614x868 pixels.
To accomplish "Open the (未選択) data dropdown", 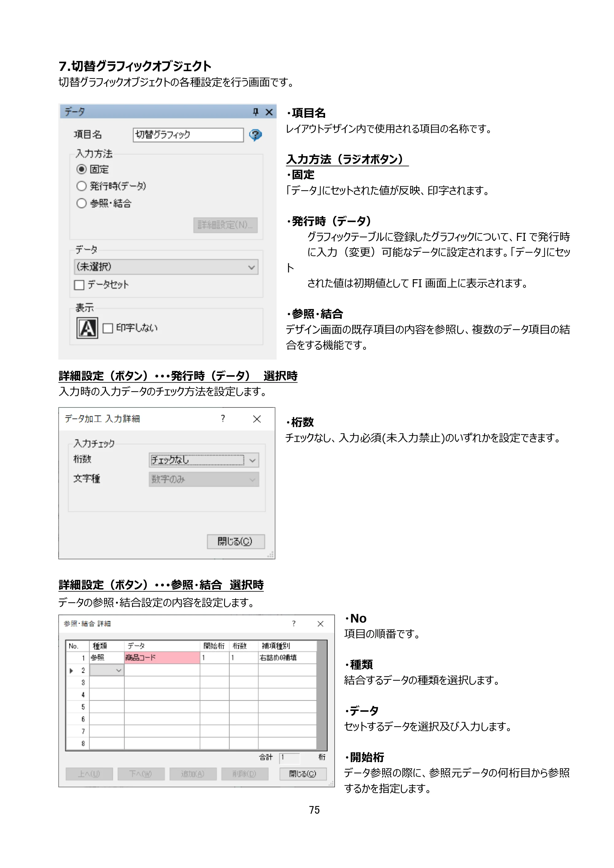I will 166,267.
